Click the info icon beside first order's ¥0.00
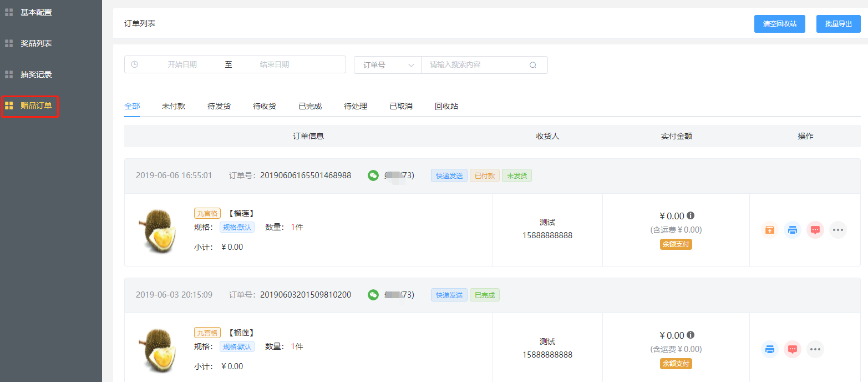868x382 pixels. tap(691, 216)
